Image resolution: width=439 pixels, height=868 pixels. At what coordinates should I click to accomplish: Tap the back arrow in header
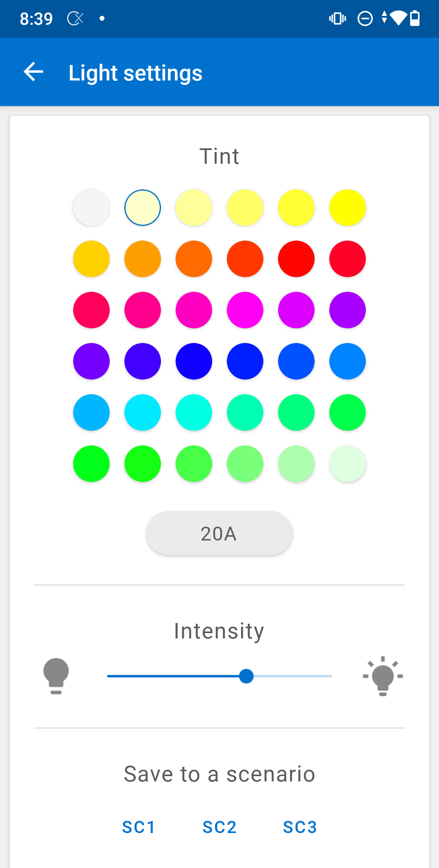pyautogui.click(x=34, y=72)
